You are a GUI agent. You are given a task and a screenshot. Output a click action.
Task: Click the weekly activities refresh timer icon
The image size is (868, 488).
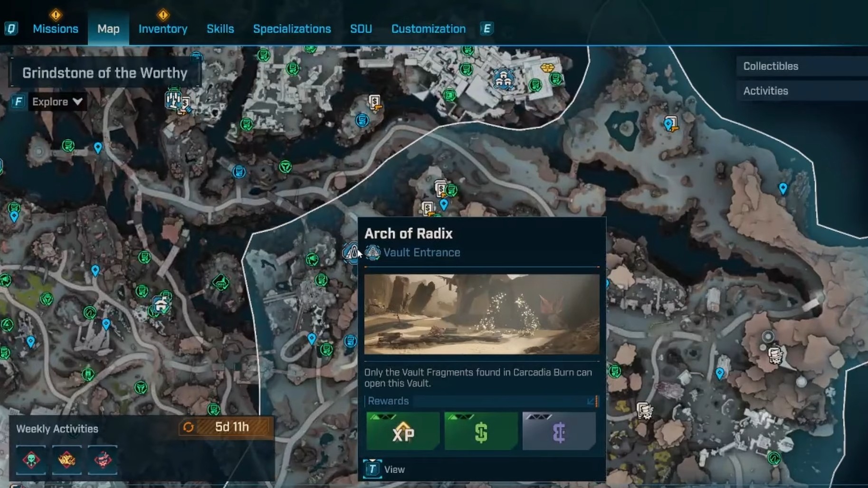pos(188,427)
